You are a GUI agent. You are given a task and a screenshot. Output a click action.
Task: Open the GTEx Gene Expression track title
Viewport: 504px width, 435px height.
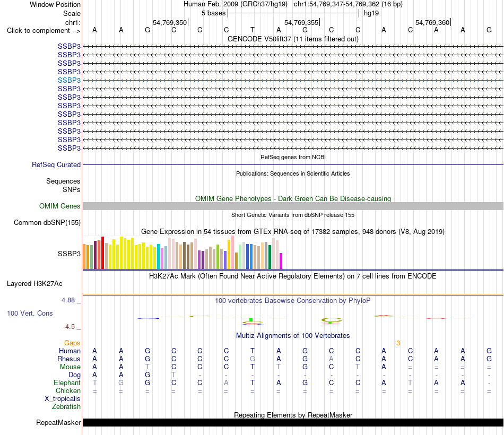tap(293, 231)
